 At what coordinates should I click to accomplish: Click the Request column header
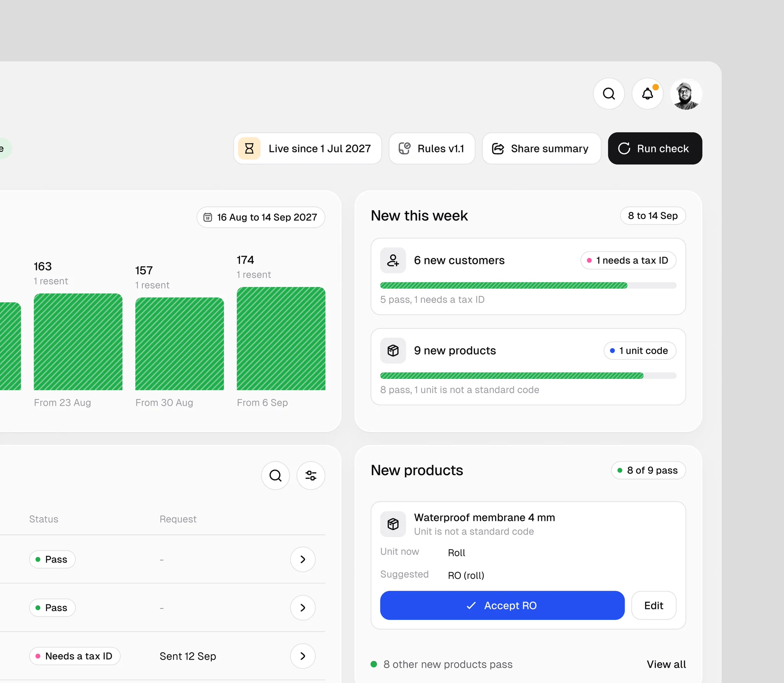click(178, 519)
